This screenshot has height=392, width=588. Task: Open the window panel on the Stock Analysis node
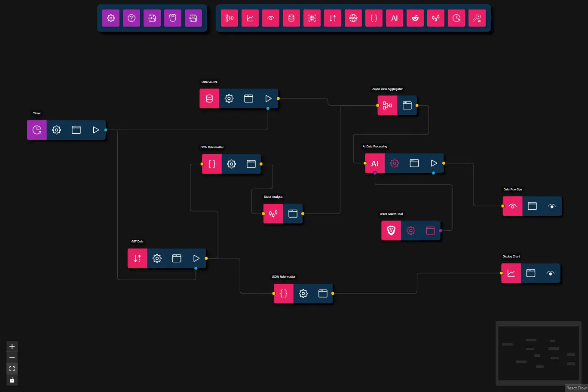(293, 214)
